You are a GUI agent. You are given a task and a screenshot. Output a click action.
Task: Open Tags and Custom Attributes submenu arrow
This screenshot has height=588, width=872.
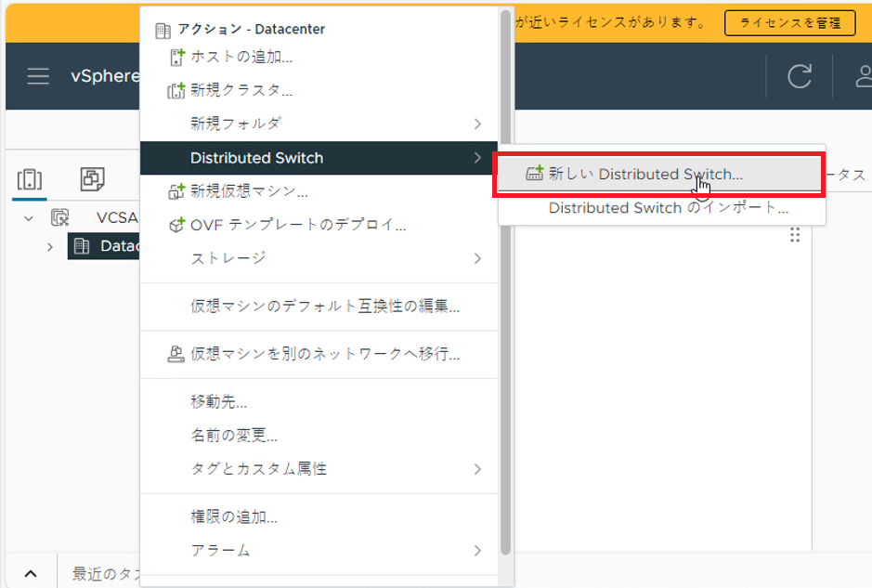pos(477,469)
